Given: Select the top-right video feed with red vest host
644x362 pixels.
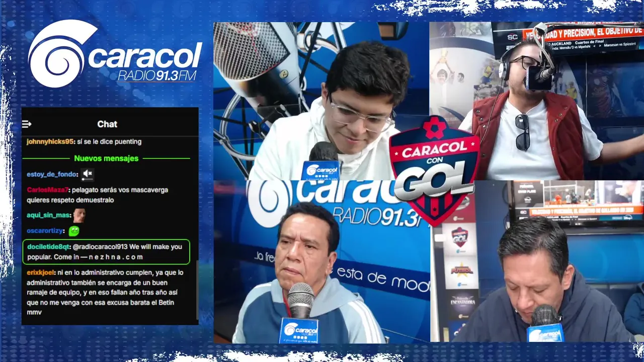Looking at the screenshot, I should click(537, 101).
